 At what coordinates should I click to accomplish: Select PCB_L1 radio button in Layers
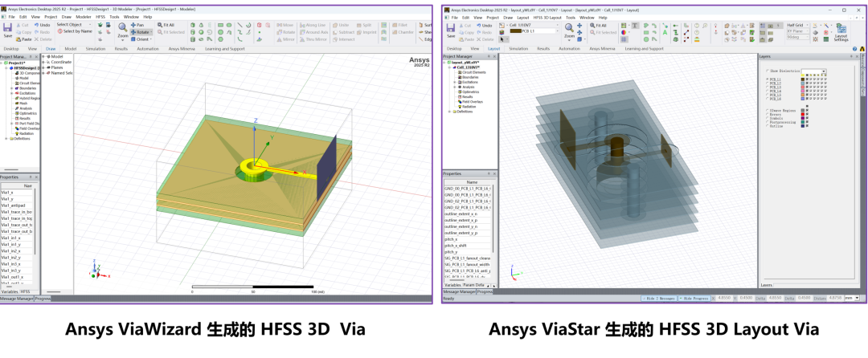768,79
